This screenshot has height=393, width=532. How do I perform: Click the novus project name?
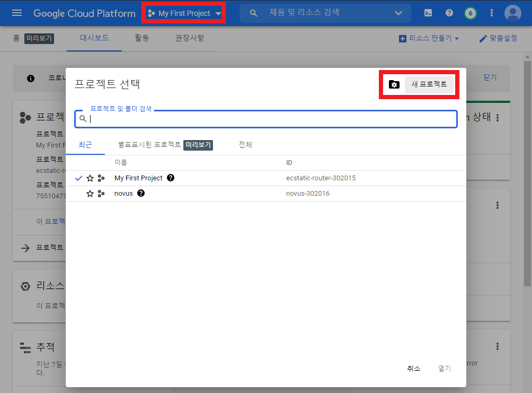click(123, 194)
